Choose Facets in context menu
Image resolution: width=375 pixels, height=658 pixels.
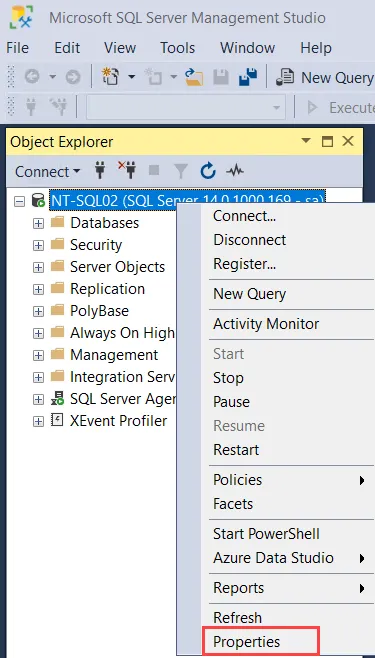(233, 504)
